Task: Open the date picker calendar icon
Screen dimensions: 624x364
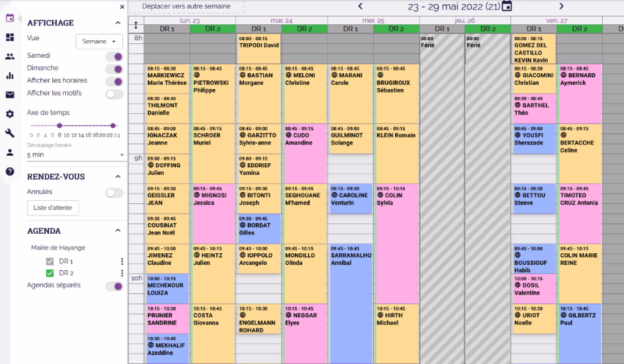Action: click(x=506, y=6)
